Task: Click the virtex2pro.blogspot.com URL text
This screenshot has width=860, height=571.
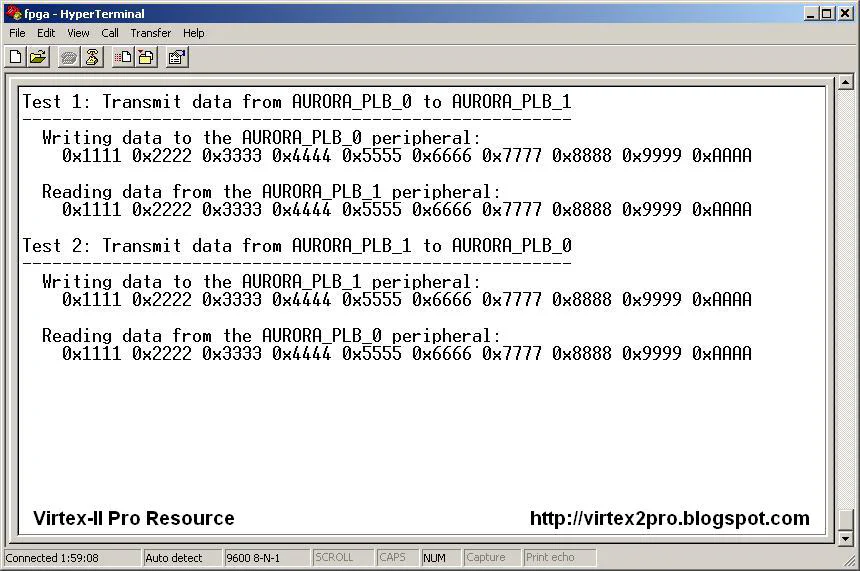Action: (669, 518)
